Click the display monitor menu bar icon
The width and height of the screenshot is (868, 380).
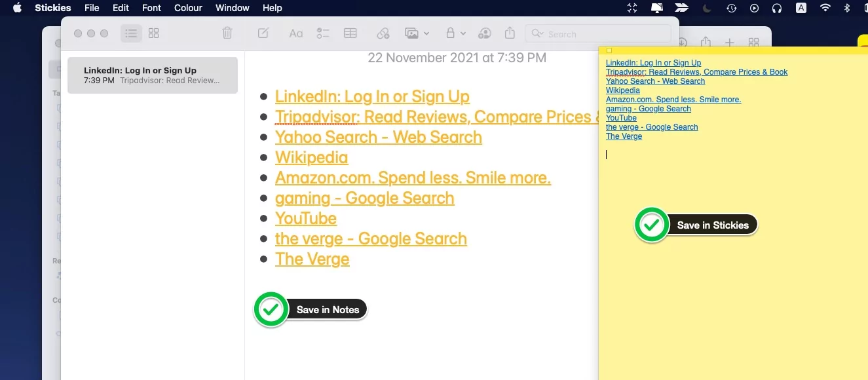657,8
